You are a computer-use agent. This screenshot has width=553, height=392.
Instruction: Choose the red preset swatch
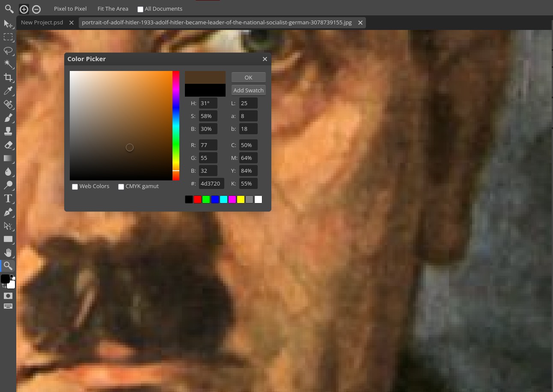pos(197,199)
